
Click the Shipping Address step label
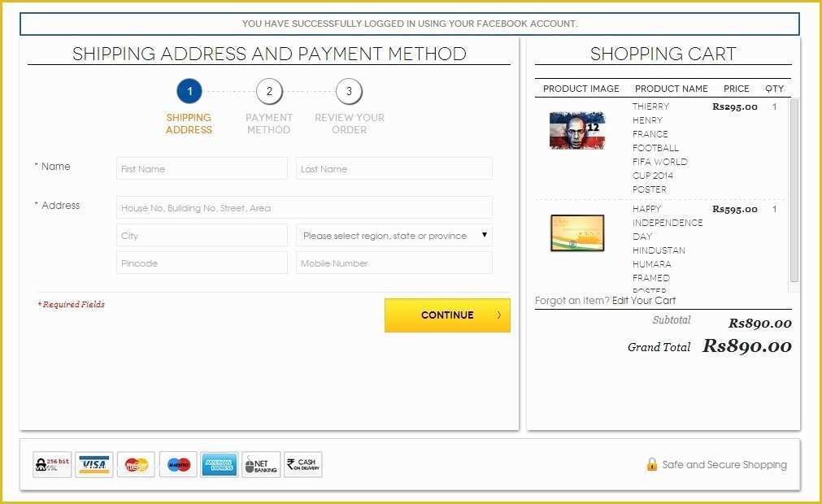(189, 124)
